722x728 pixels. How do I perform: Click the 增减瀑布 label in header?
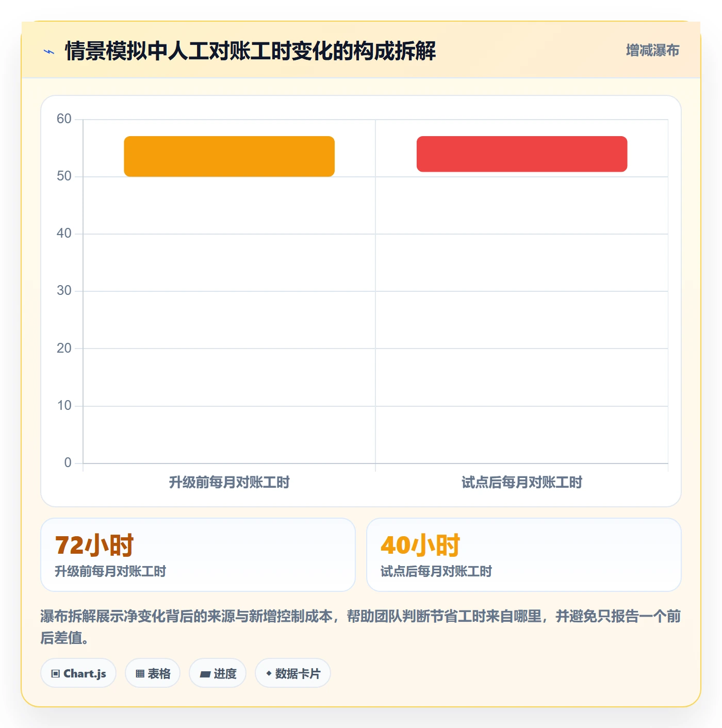pyautogui.click(x=652, y=51)
